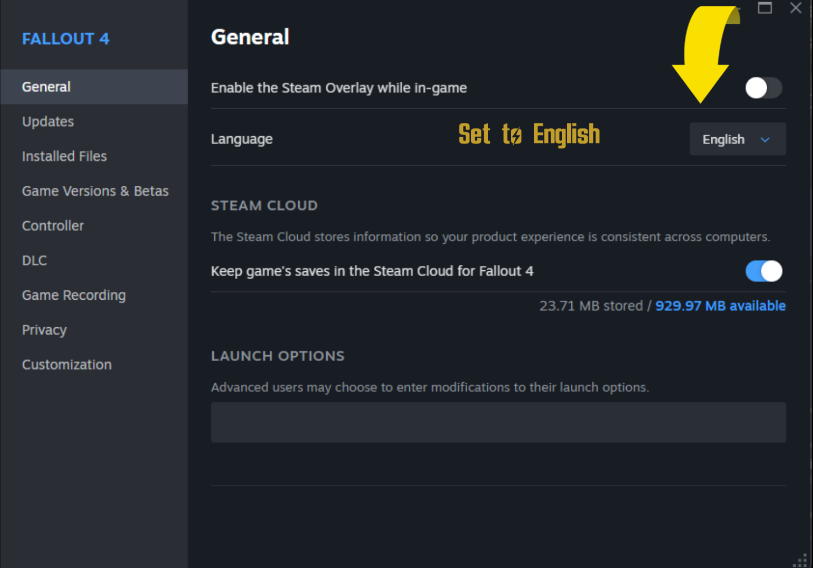Close the Fallout 4 properties window

pyautogui.click(x=795, y=8)
